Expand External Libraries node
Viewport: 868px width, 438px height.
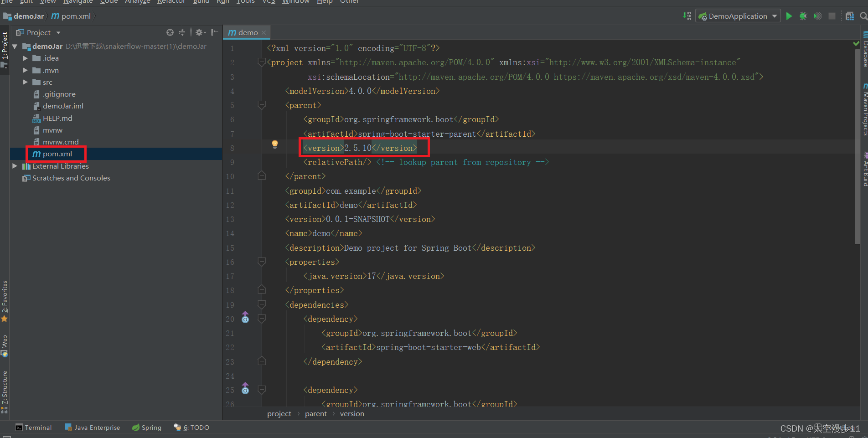pyautogui.click(x=15, y=166)
